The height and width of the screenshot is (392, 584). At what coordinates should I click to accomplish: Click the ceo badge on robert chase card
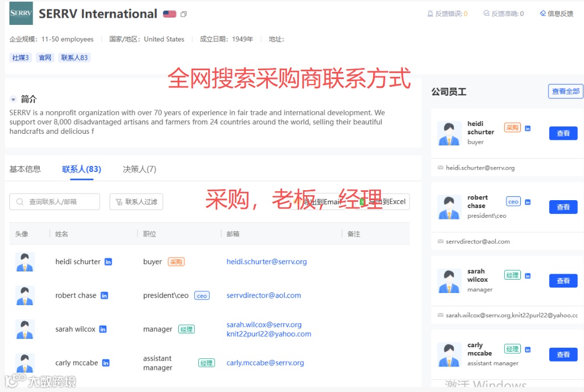pyautogui.click(x=513, y=202)
